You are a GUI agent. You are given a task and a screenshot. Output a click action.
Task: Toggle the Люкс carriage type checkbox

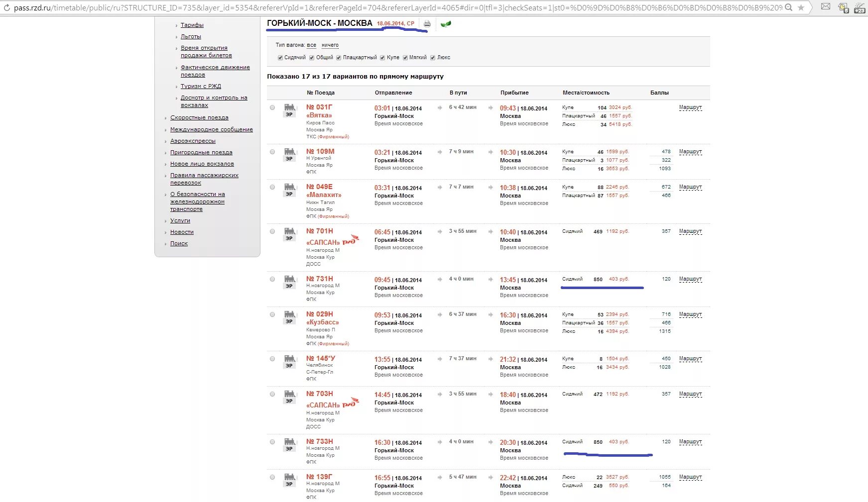(x=433, y=58)
